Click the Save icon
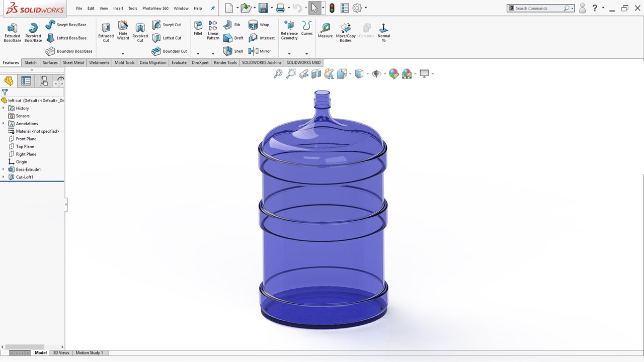This screenshot has width=644, height=362. pyautogui.click(x=263, y=8)
